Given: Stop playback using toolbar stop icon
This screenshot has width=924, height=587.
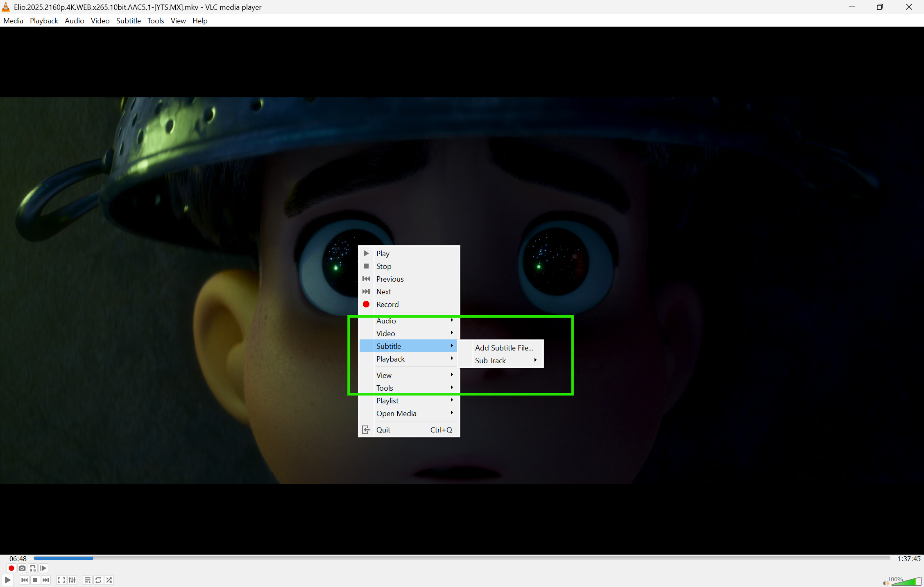Looking at the screenshot, I should (x=35, y=580).
